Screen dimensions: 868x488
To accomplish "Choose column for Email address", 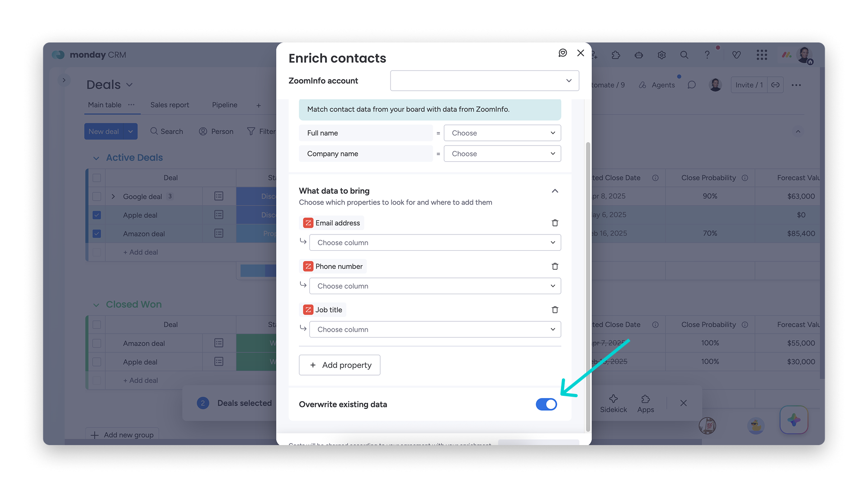I will click(x=435, y=243).
